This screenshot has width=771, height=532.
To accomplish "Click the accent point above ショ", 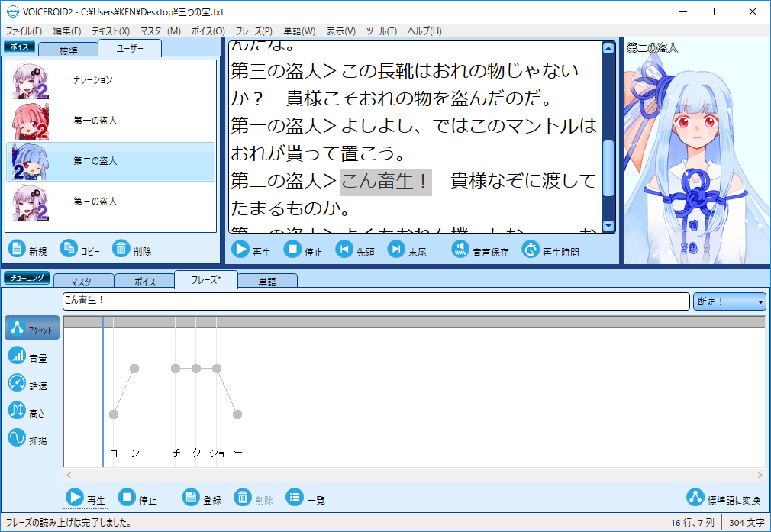I will 217,369.
